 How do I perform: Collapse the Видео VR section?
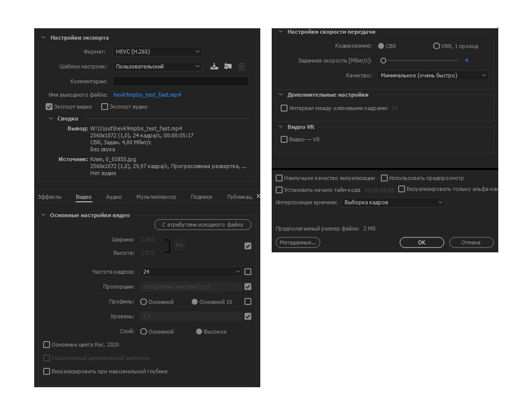pos(281,127)
